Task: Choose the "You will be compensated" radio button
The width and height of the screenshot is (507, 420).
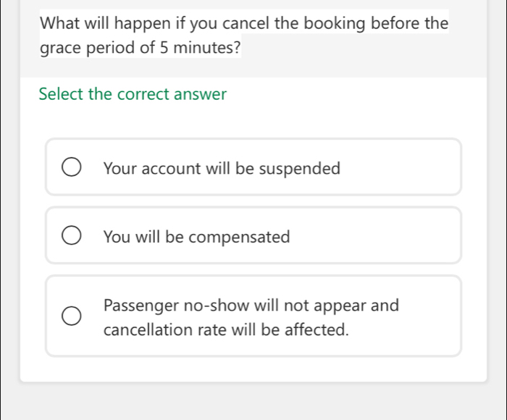Action: click(71, 237)
